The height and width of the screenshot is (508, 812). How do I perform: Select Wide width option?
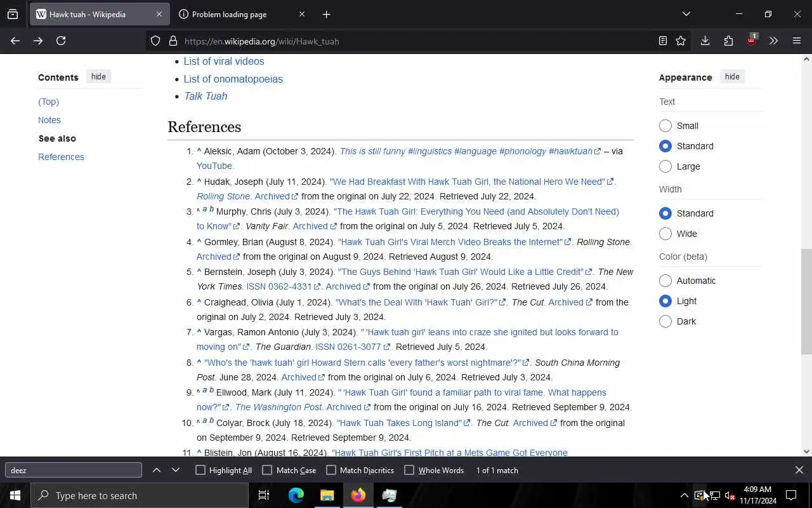[665, 234]
